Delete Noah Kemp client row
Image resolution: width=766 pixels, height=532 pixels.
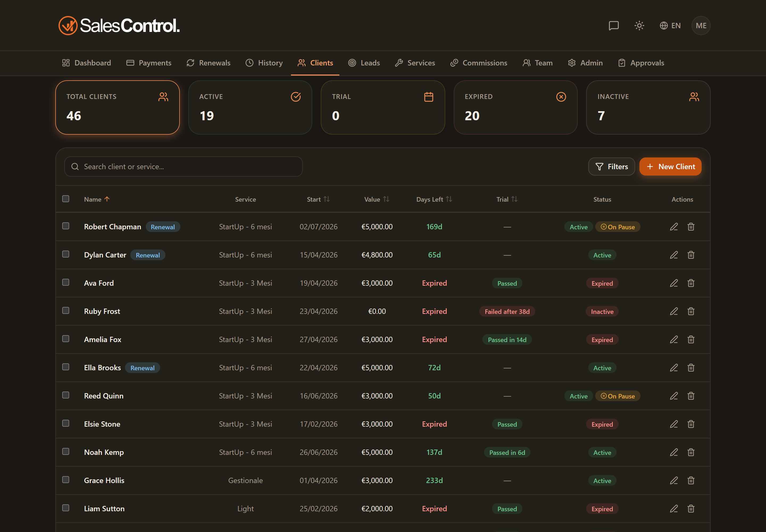[x=691, y=452]
